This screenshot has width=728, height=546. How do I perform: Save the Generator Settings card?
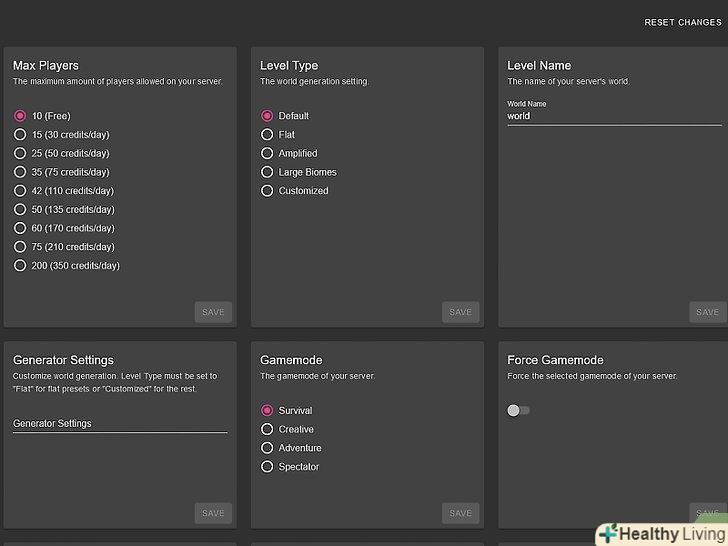(213, 513)
